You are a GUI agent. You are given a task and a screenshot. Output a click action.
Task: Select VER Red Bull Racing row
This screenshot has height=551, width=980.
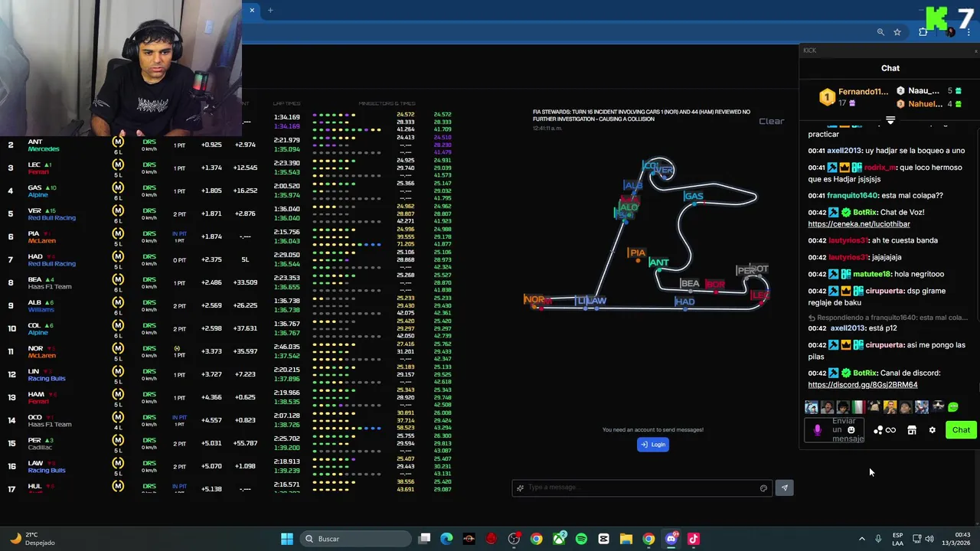click(x=230, y=214)
